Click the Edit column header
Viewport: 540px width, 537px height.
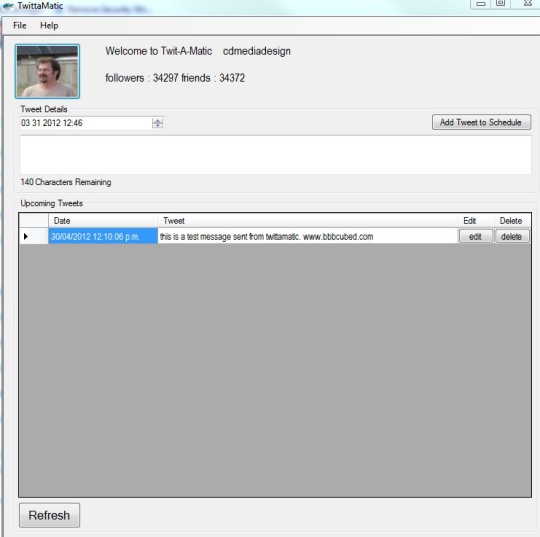pos(476,221)
